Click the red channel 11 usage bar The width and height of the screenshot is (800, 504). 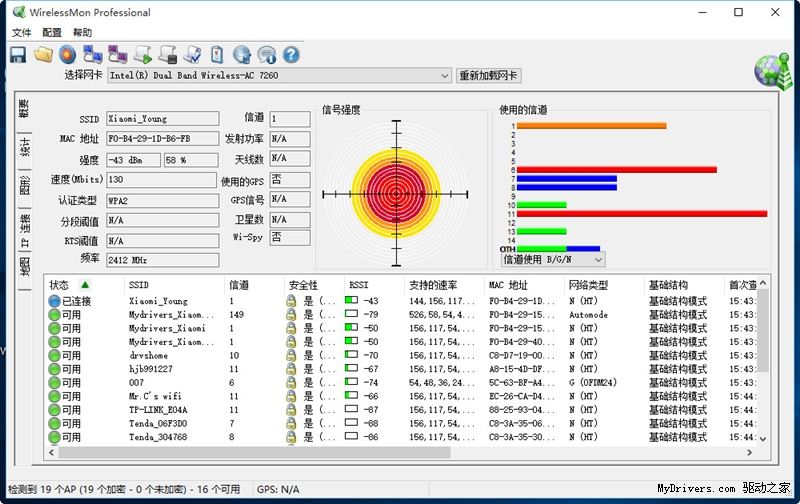click(x=642, y=214)
